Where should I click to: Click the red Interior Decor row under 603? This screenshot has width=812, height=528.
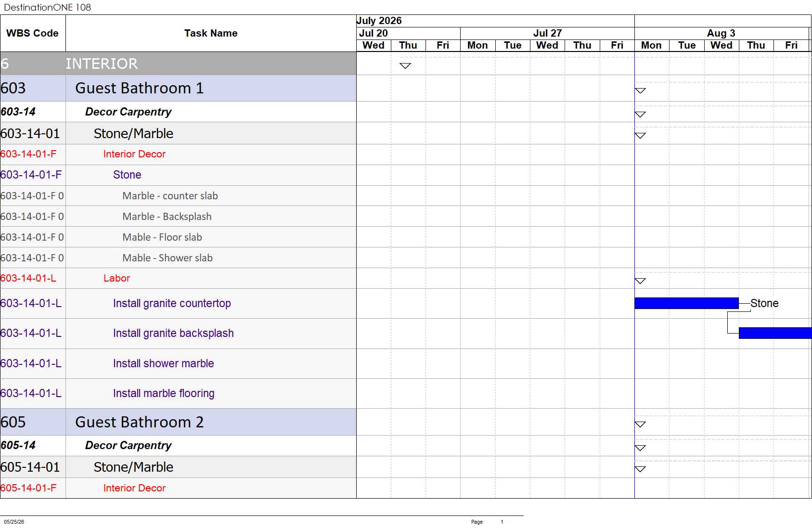[178, 154]
